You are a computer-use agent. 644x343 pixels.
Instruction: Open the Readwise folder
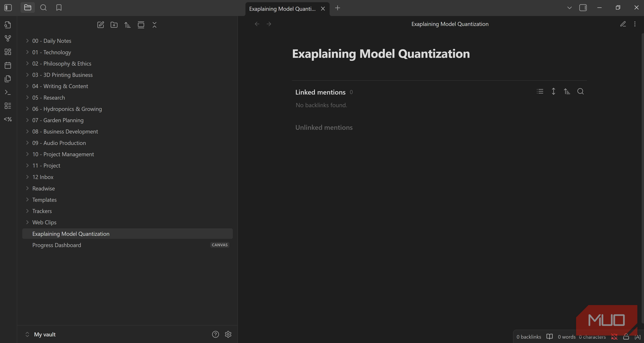[x=127, y=188]
